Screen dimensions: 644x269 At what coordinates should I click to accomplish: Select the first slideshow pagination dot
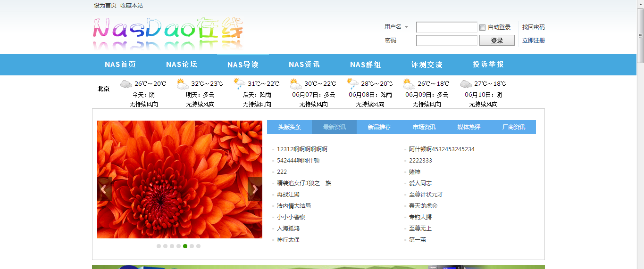coord(159,246)
